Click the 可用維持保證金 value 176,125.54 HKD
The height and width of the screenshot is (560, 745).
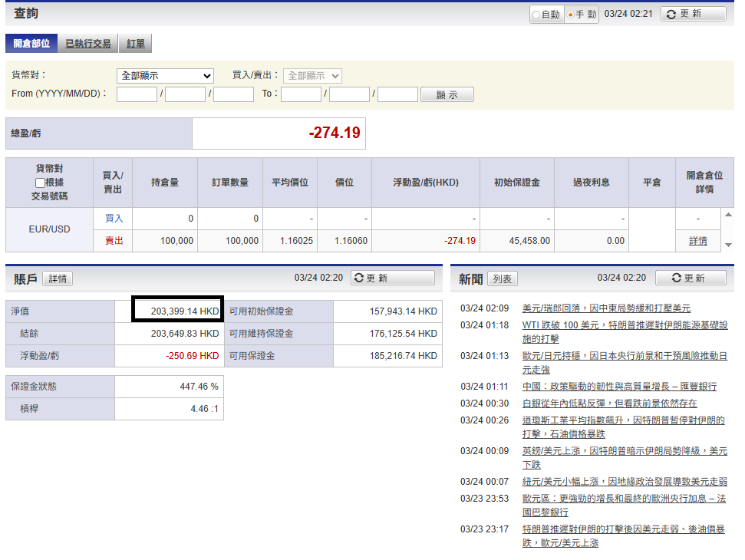click(x=404, y=334)
